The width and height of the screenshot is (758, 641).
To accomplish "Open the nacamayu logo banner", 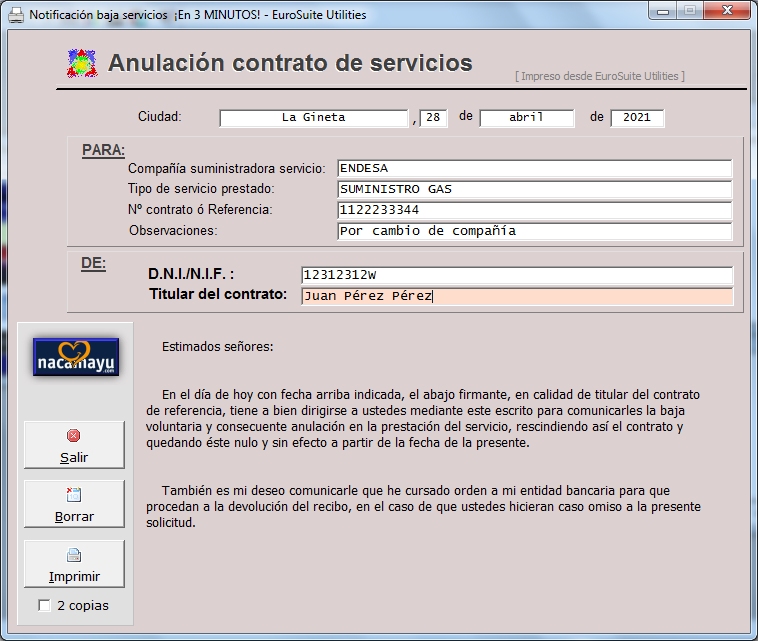I will (x=75, y=357).
